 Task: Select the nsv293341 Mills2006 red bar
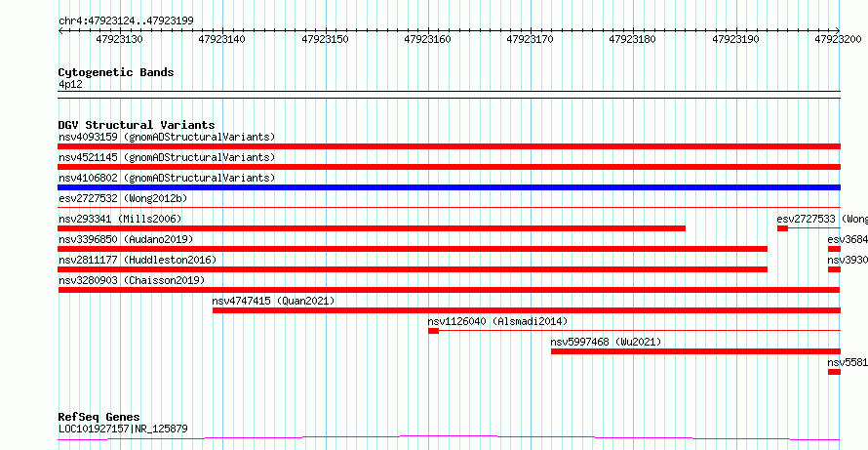372,228
